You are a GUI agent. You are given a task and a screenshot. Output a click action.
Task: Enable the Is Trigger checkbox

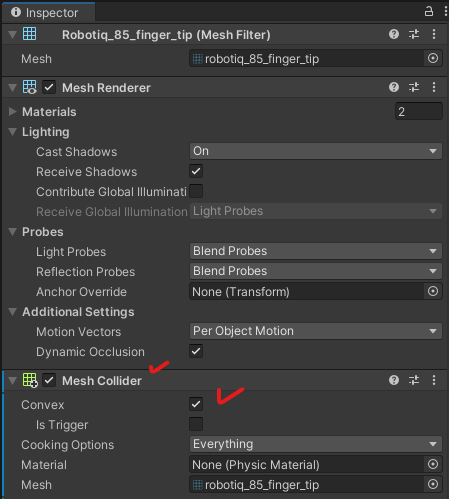point(196,424)
